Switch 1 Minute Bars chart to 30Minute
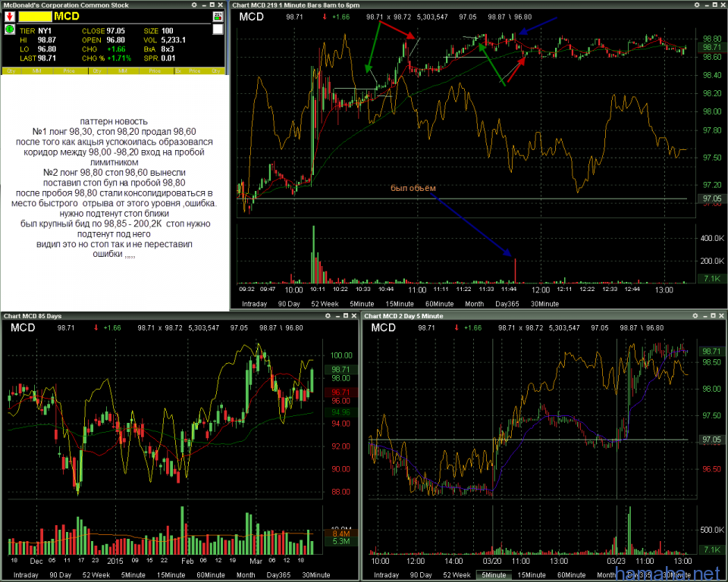Viewport: 728px width, 582px height. tap(544, 304)
